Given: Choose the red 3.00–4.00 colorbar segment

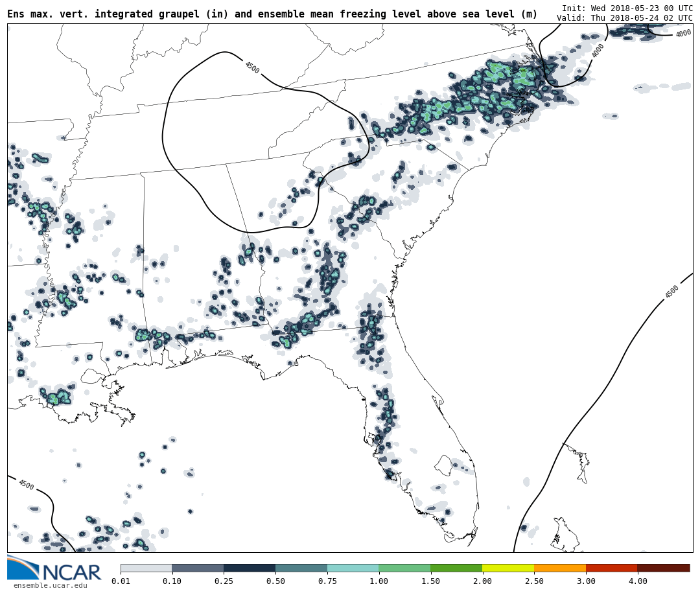Looking at the screenshot, I should coord(611,568).
